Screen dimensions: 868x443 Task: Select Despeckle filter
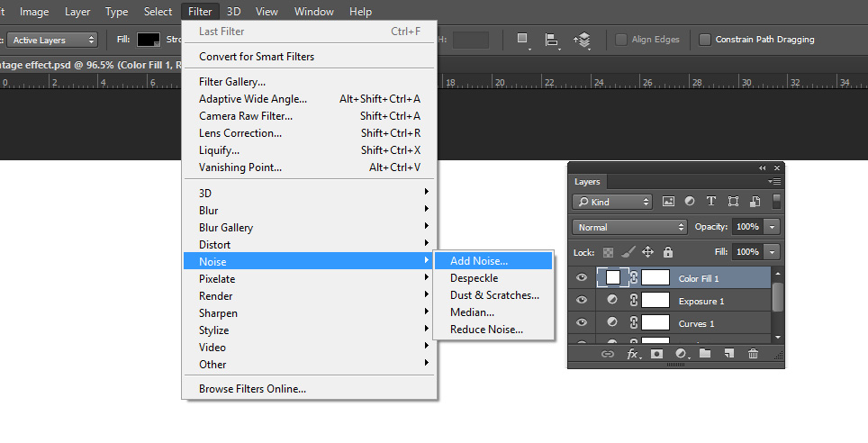(493, 278)
